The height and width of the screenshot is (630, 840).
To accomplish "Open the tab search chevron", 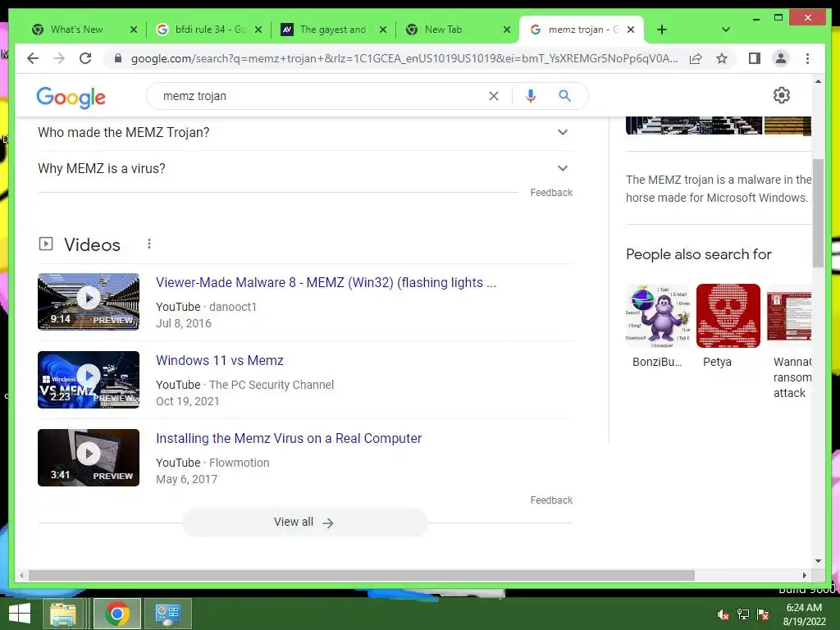I will click(x=726, y=30).
